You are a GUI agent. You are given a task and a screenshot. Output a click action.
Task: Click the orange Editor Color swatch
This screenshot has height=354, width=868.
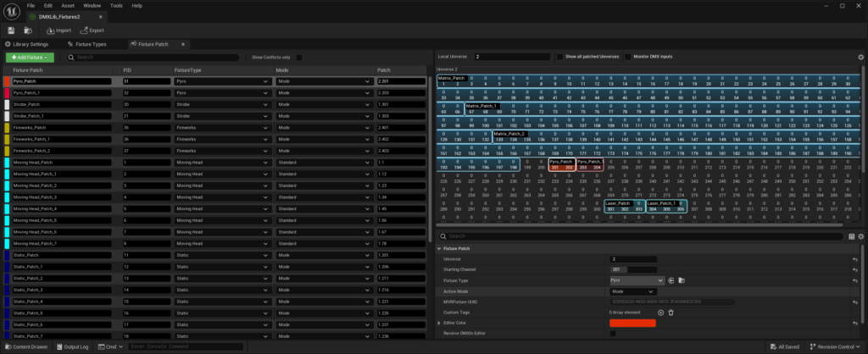[632, 323]
